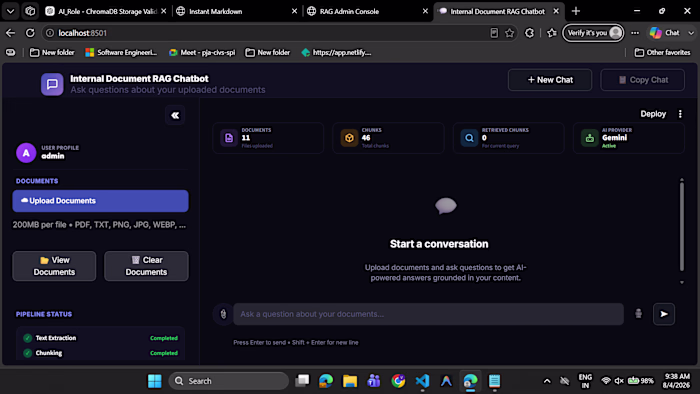
Task: Click Chunking completed check icon
Action: coord(27,353)
